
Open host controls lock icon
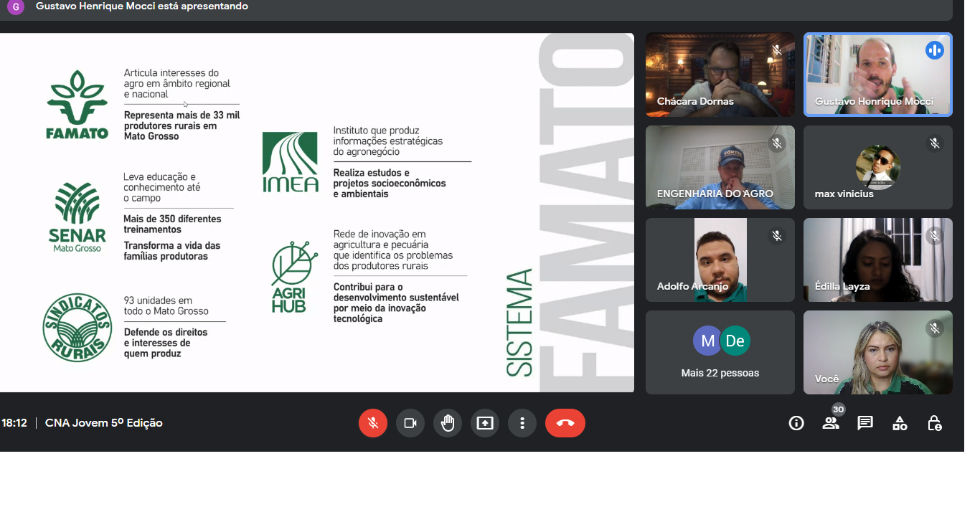934,423
